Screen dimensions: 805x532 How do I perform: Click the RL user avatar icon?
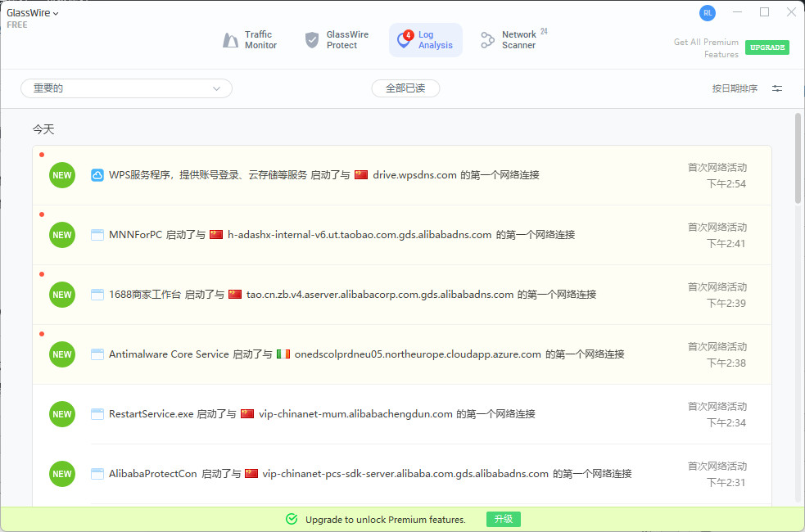pyautogui.click(x=708, y=12)
